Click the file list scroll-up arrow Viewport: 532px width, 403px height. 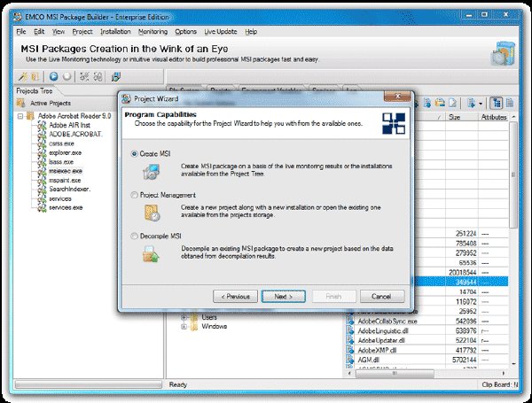coord(513,117)
